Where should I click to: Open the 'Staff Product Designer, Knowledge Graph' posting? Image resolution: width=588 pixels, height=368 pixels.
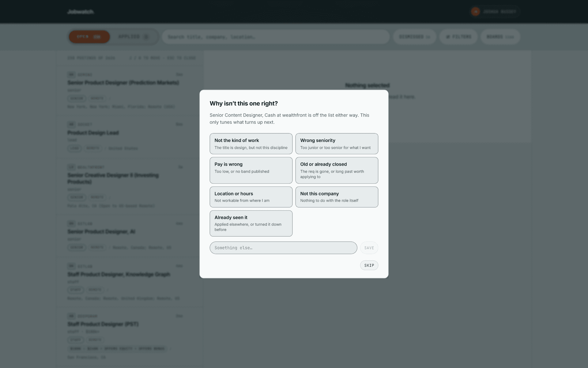[x=130, y=282]
